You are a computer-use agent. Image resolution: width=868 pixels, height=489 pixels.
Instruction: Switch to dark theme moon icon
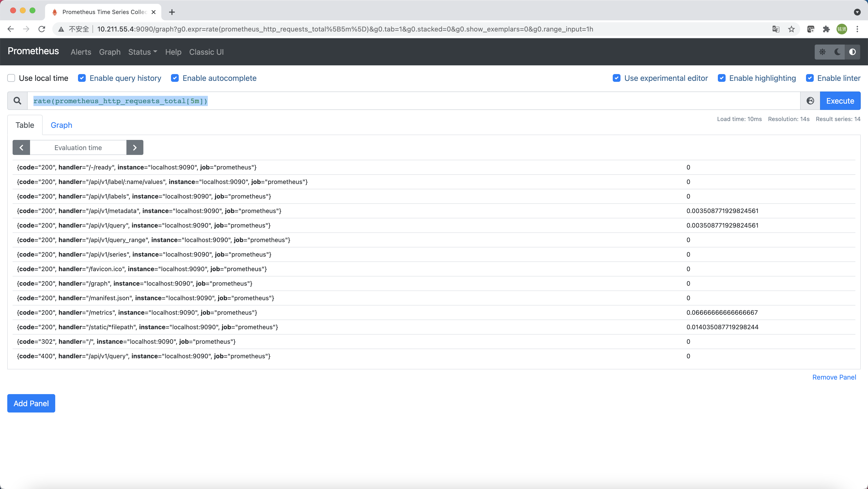click(837, 52)
